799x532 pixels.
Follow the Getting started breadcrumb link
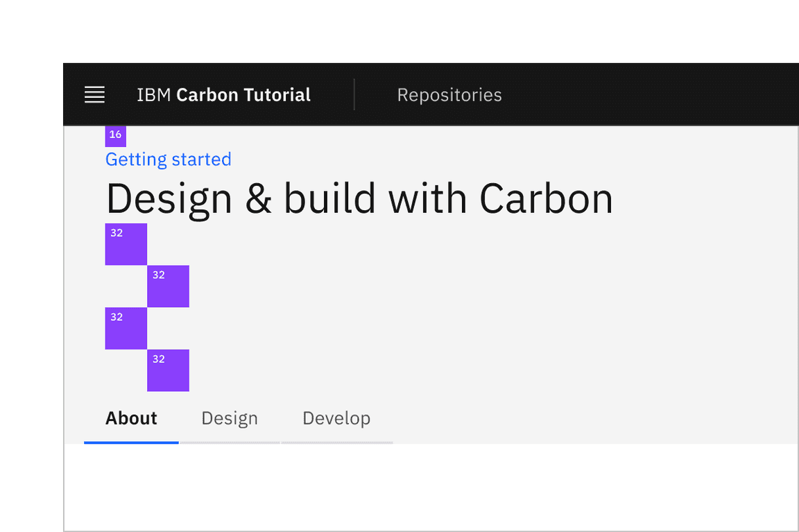coord(168,160)
